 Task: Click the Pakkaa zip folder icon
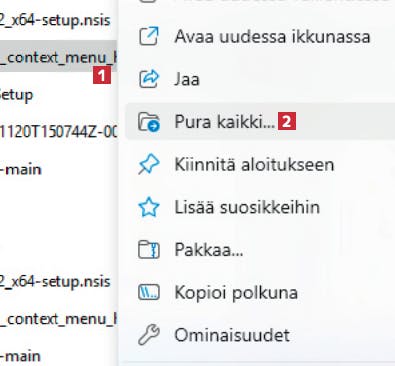(149, 250)
